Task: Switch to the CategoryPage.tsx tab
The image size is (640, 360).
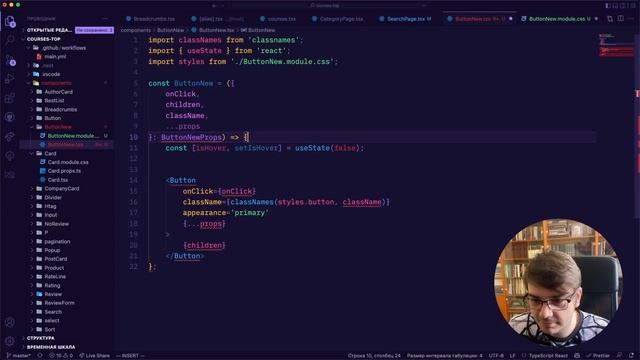Action: coord(341,19)
